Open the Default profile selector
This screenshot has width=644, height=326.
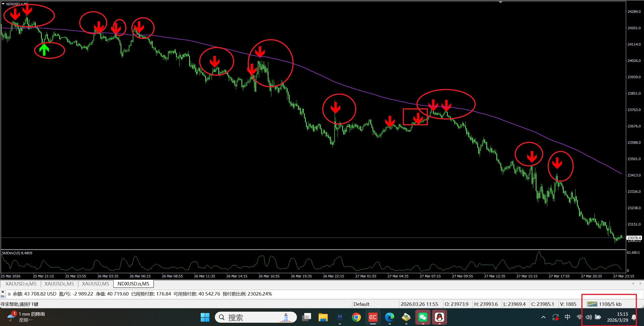point(361,304)
